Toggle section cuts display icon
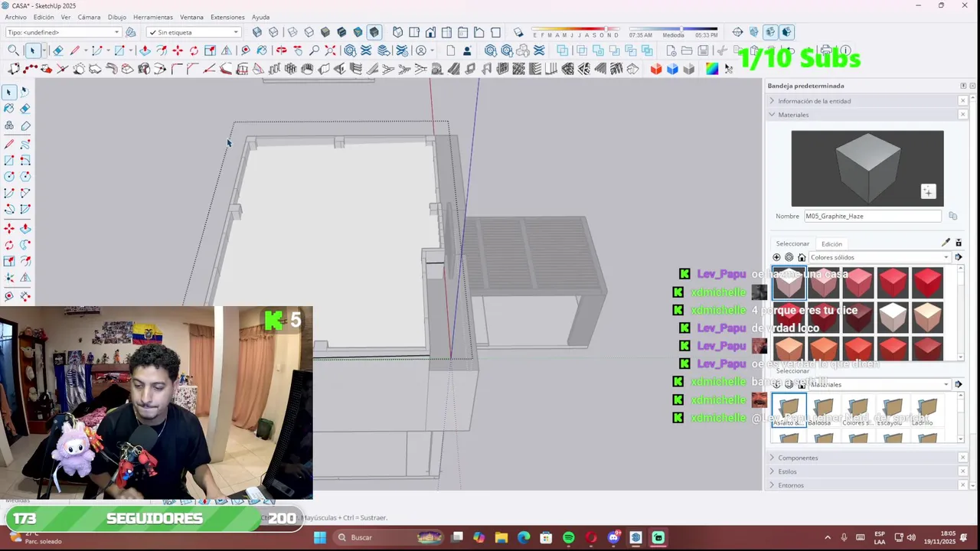 click(770, 32)
